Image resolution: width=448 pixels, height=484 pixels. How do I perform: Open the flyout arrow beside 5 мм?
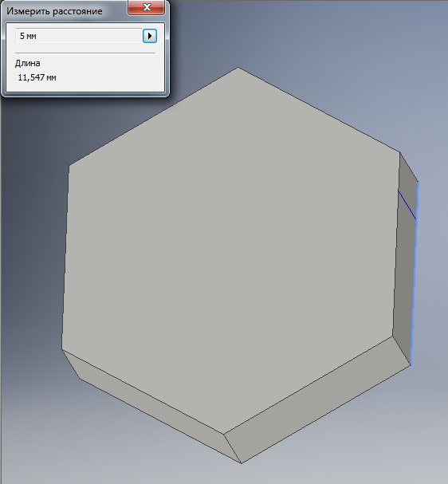point(150,36)
